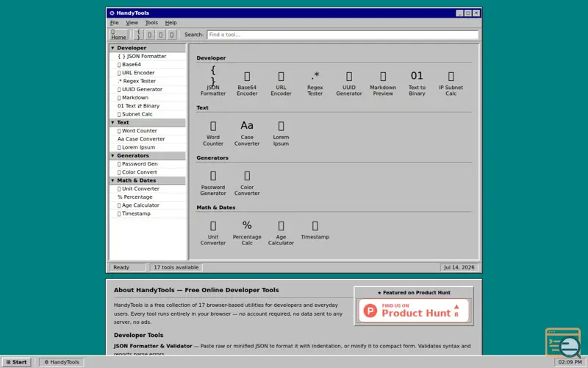Open the Case Converter grid icon
Screen dimensions: 588x368
247,133
